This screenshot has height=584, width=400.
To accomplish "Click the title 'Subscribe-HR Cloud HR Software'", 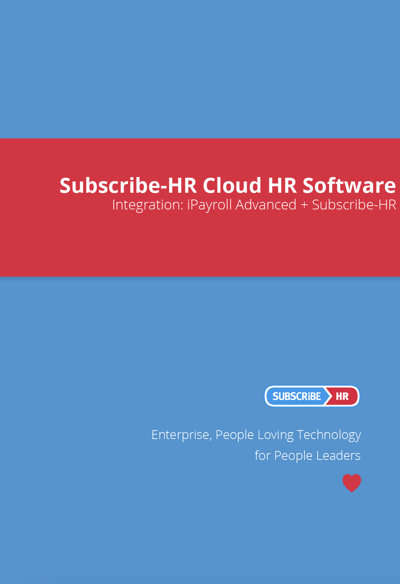I will pyautogui.click(x=228, y=185).
